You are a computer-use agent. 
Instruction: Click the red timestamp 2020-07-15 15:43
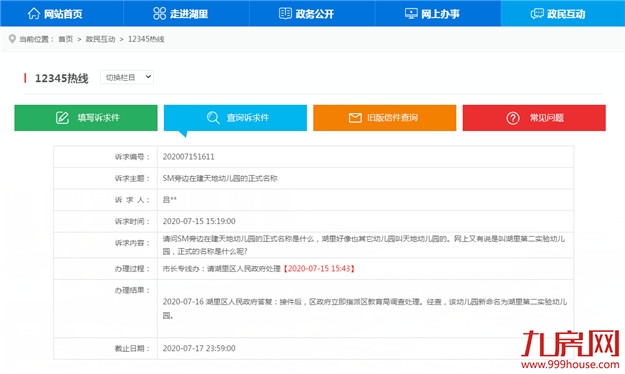click(319, 268)
